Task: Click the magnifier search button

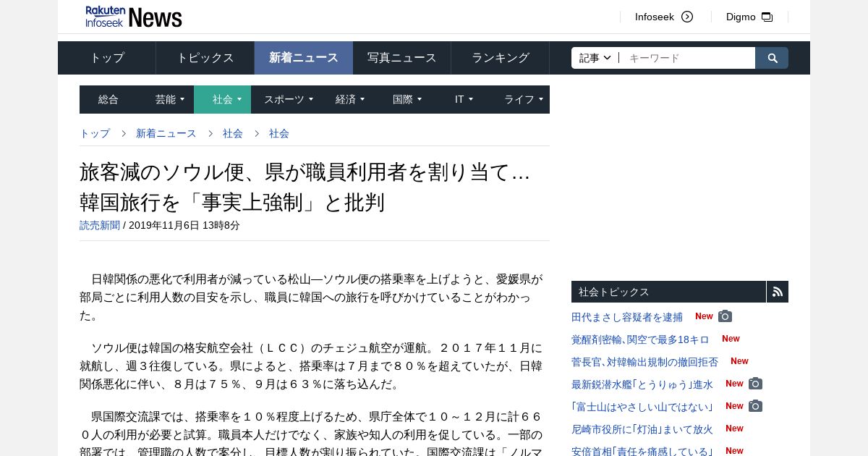Action: click(x=772, y=58)
